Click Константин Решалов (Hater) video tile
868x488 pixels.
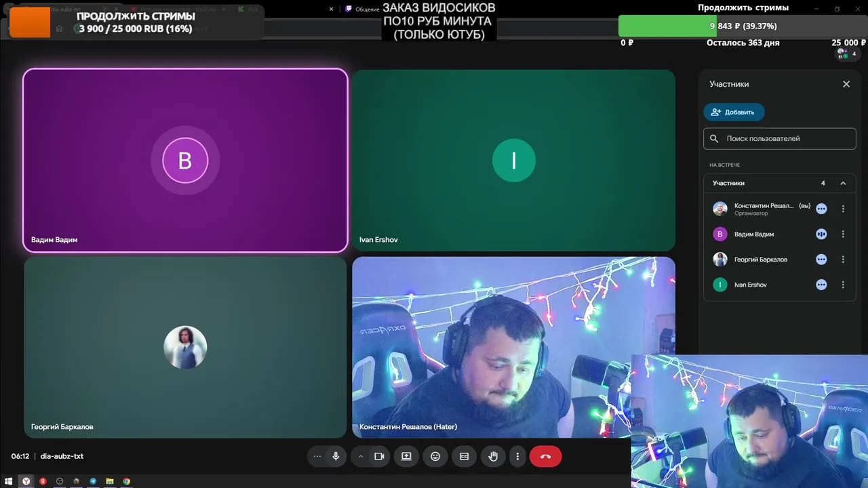click(x=513, y=347)
